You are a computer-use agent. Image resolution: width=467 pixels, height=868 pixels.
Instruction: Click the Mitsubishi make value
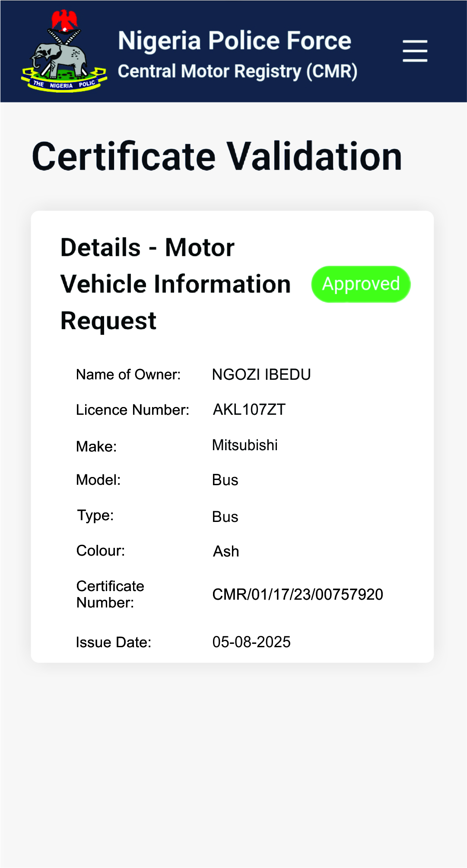(x=245, y=445)
